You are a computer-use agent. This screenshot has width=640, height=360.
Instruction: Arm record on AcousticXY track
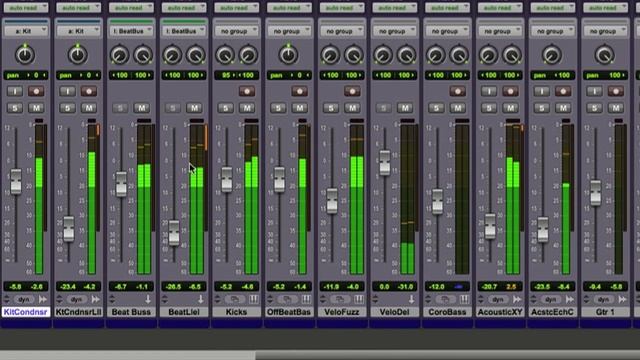click(x=510, y=91)
